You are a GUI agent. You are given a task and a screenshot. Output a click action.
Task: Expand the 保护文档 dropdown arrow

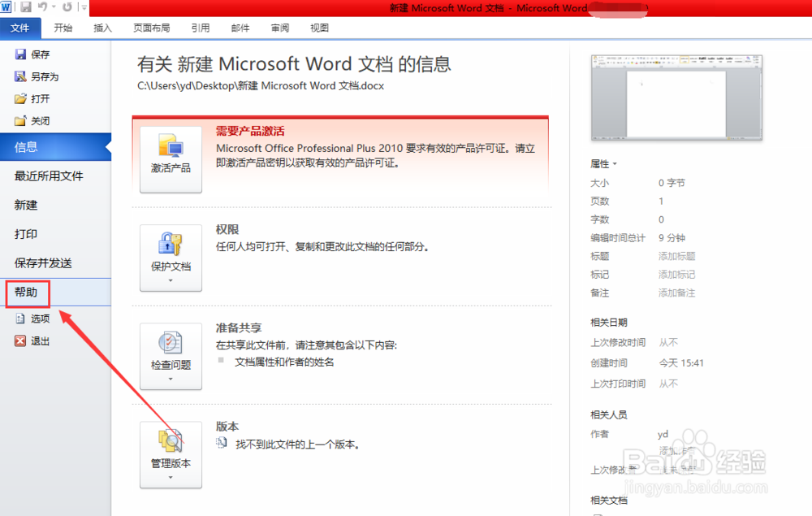tap(171, 280)
